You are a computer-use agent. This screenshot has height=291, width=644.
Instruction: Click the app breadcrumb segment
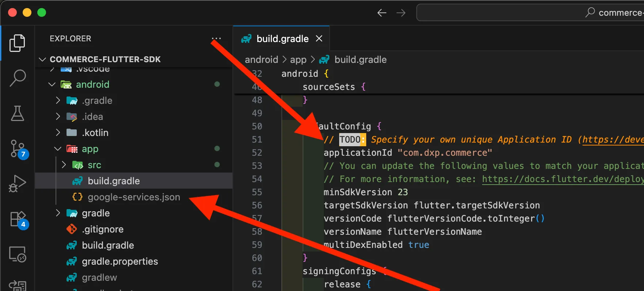(298, 60)
